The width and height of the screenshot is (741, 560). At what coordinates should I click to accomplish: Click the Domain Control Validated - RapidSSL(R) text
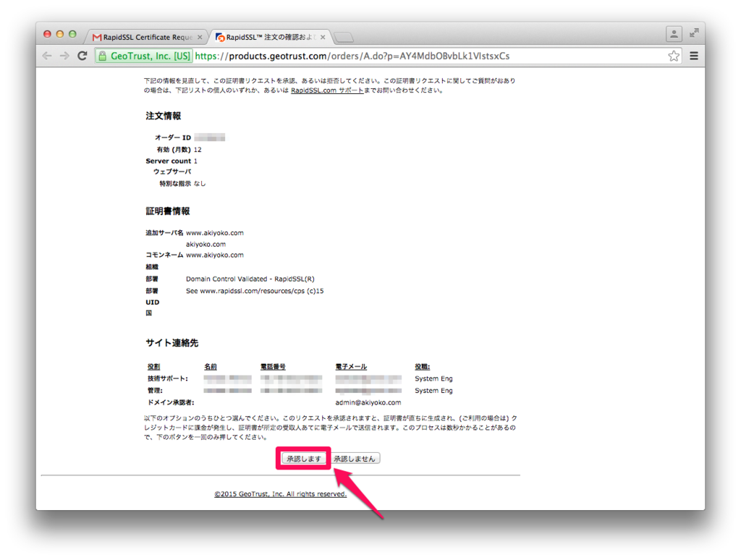250,279
